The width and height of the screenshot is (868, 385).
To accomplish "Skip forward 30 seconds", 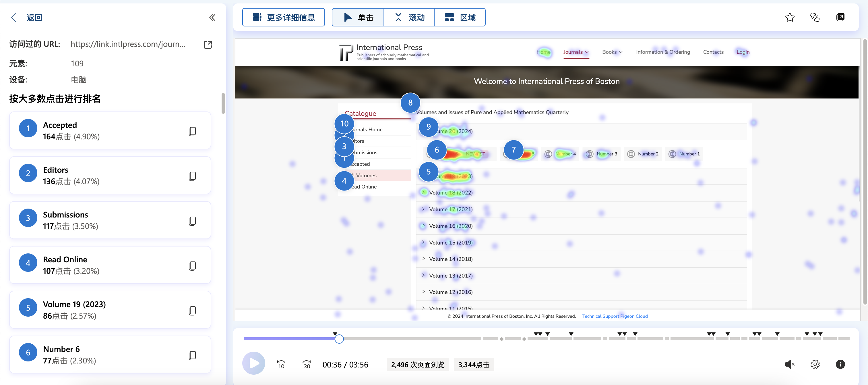I will click(306, 364).
